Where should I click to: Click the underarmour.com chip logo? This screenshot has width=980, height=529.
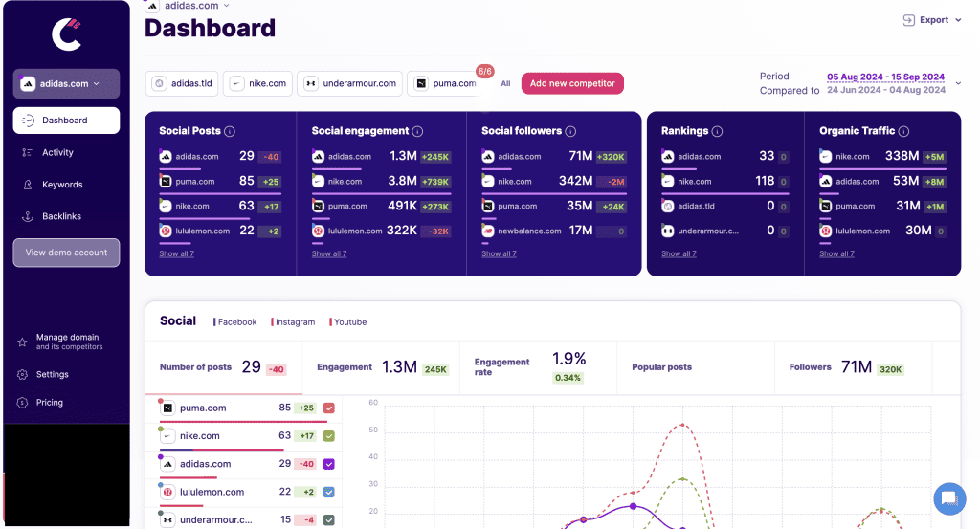coord(311,83)
